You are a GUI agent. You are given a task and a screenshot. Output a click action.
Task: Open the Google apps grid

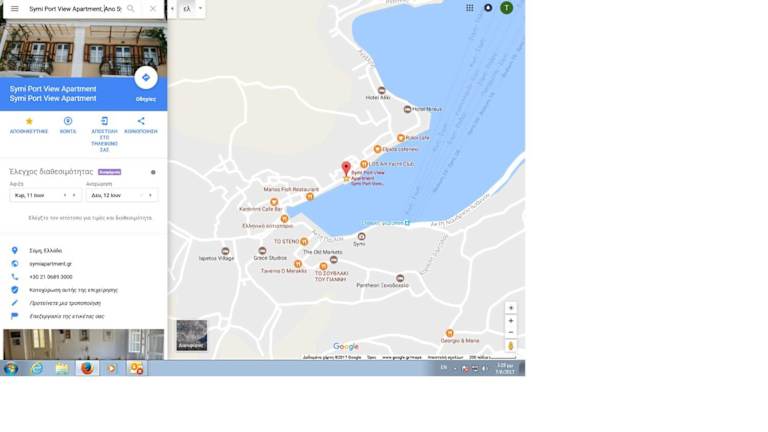coord(470,8)
